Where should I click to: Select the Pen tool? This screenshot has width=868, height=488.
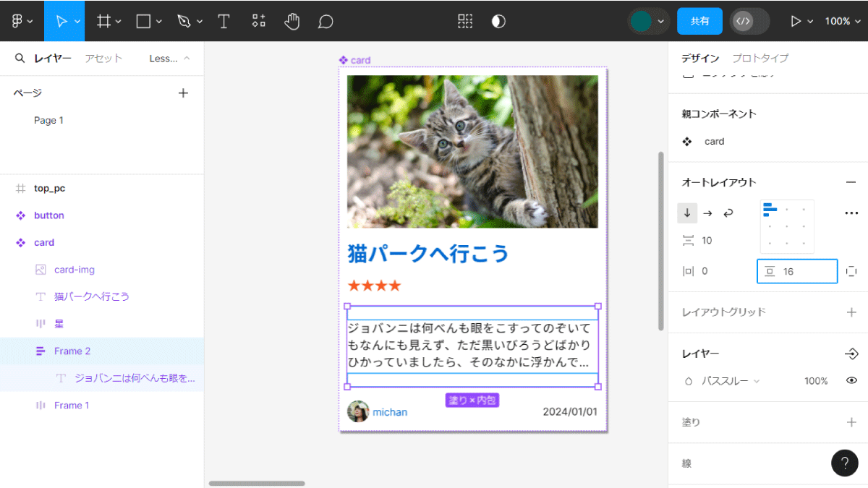[x=184, y=21]
